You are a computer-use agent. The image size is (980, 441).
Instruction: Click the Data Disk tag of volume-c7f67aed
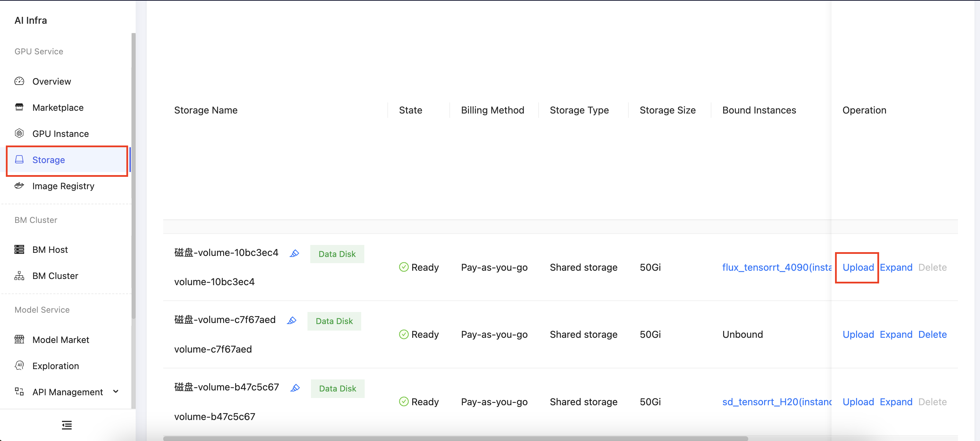(334, 321)
